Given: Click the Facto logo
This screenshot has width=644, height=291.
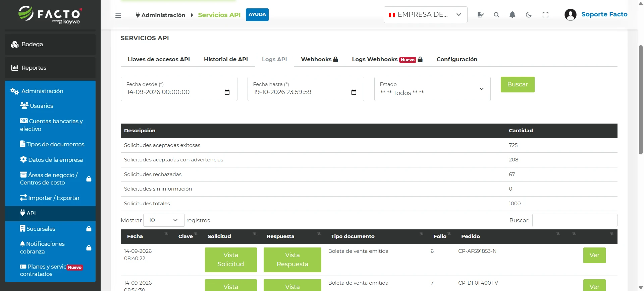Looking at the screenshot, I should point(50,15).
